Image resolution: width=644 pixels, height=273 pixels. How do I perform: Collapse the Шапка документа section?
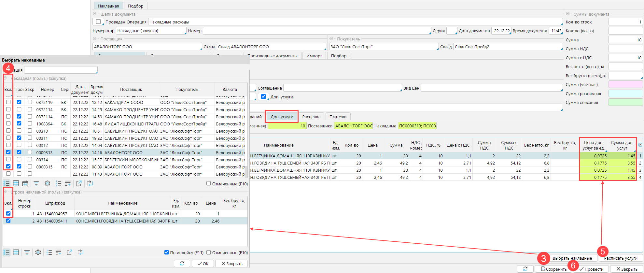[95, 14]
